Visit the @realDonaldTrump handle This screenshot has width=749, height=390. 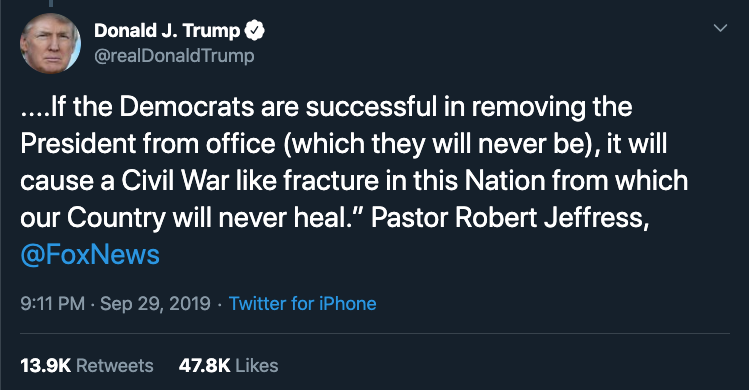[x=174, y=56]
